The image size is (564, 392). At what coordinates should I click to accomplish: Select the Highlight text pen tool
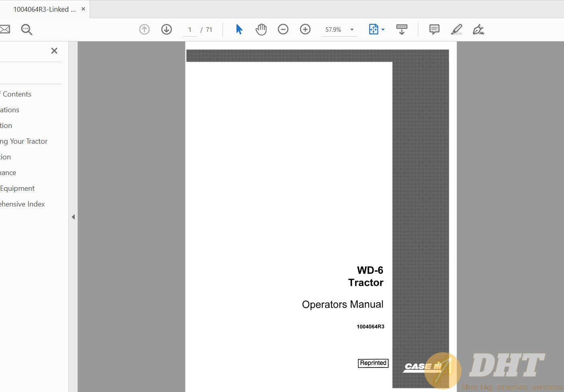457,29
